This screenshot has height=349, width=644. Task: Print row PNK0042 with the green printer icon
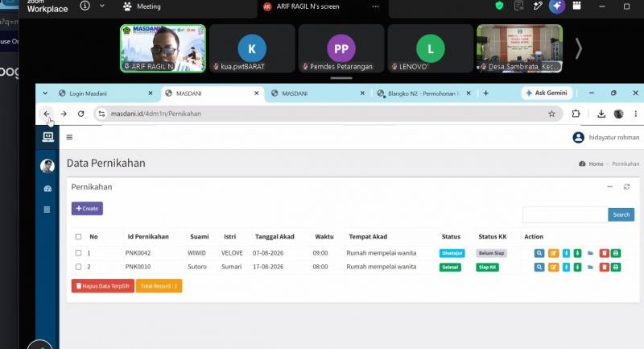(x=615, y=253)
